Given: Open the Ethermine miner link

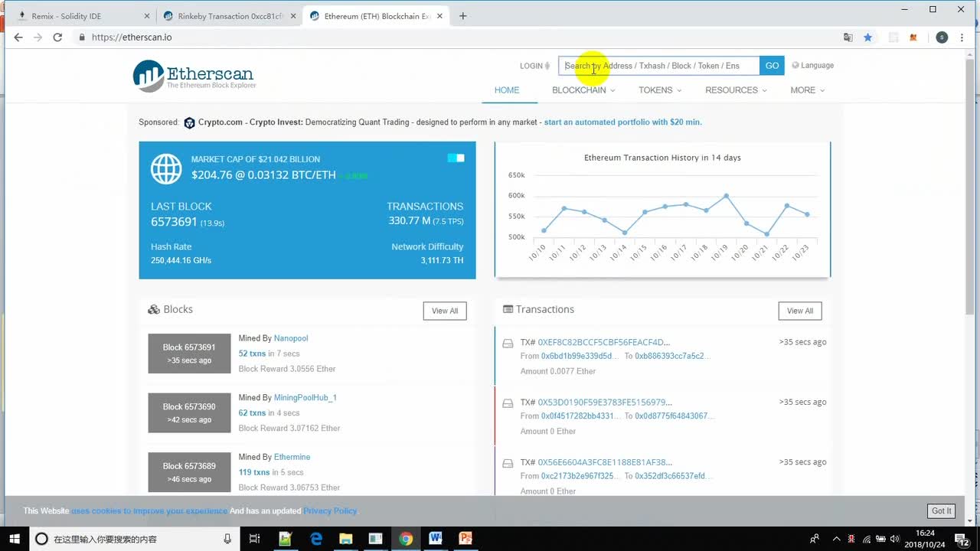Looking at the screenshot, I should point(292,457).
